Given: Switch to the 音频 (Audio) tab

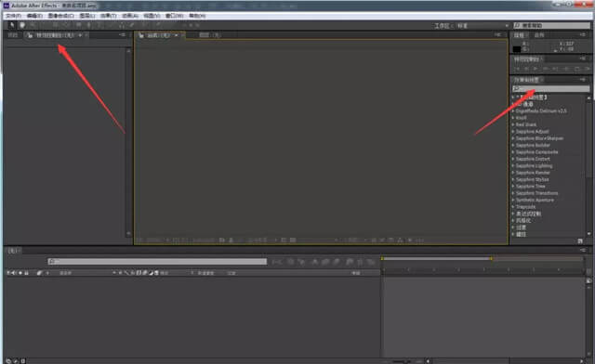Looking at the screenshot, I should pyautogui.click(x=539, y=35).
